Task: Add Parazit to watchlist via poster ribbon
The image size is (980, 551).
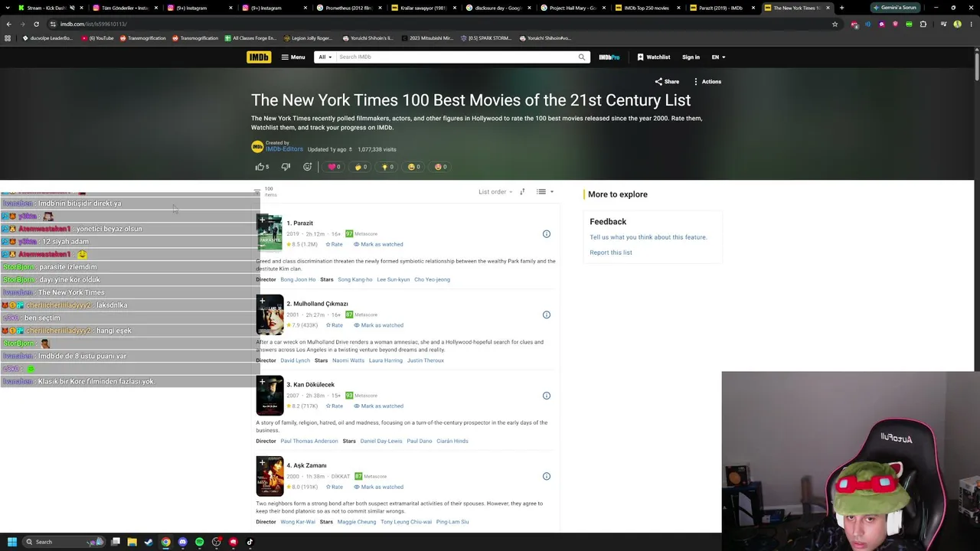Action: point(262,220)
